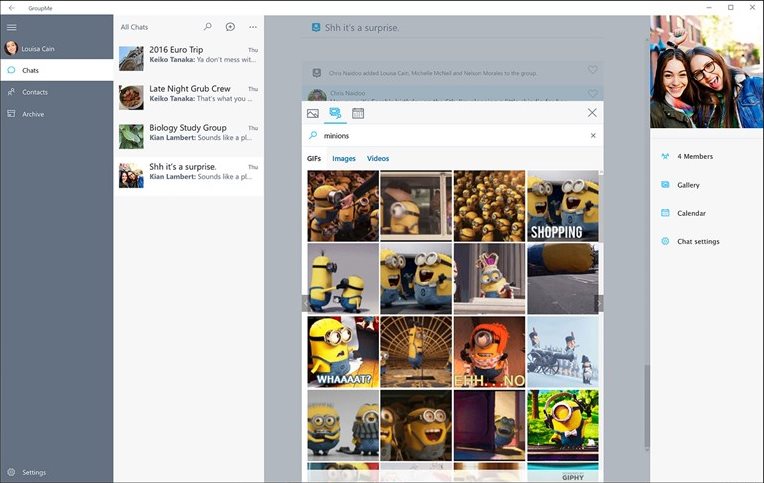The width and height of the screenshot is (764, 483).
Task: Open the Archive section label
Action: (x=33, y=114)
